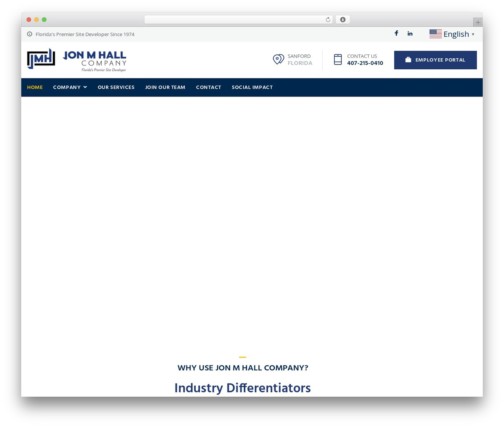Click the briefcase icon in Employee Portal
The image size is (504, 427).
pyautogui.click(x=408, y=60)
